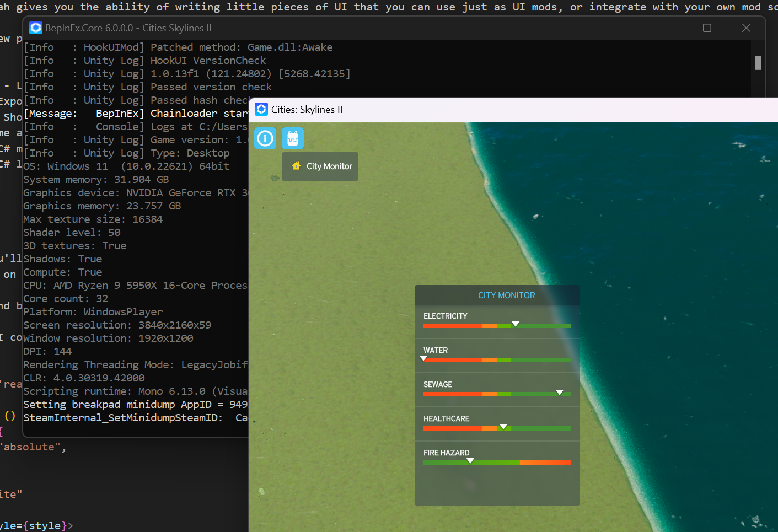Click the Water meter marker
This screenshot has width=778, height=532.
coord(423,358)
